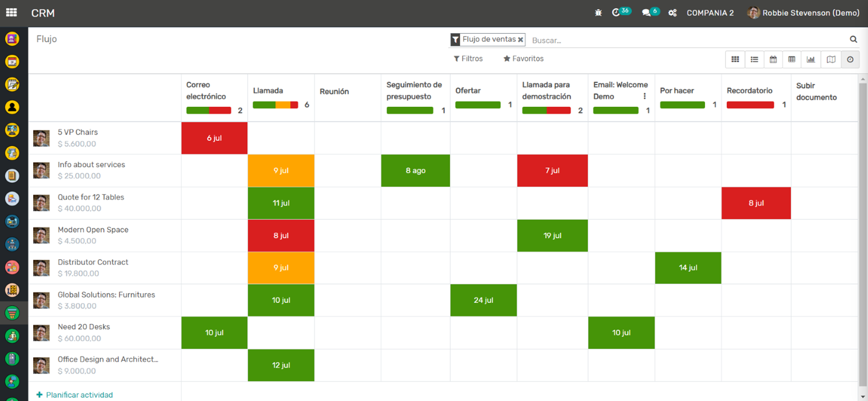Switch to list view
868x401 pixels.
click(x=754, y=59)
